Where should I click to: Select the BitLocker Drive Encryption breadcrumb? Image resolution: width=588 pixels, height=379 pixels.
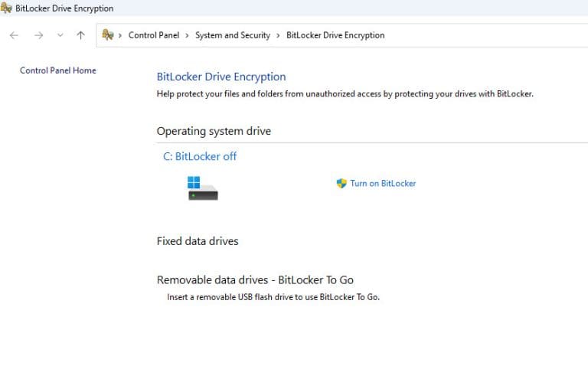pos(335,35)
